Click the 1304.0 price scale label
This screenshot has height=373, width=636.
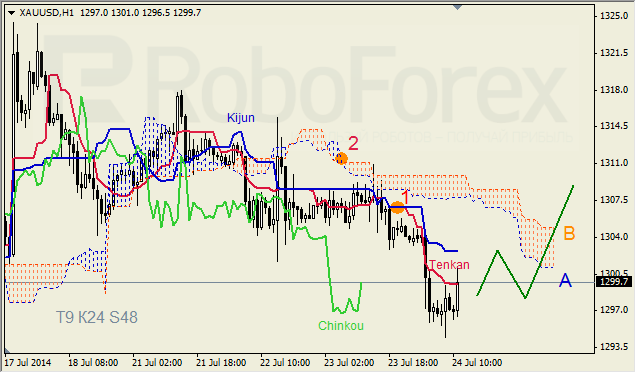614,236
